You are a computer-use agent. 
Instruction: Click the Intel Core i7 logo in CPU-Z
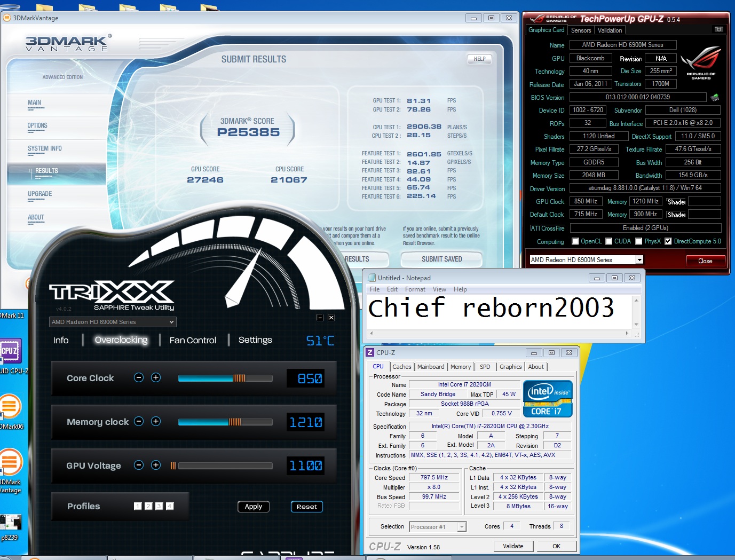[548, 399]
